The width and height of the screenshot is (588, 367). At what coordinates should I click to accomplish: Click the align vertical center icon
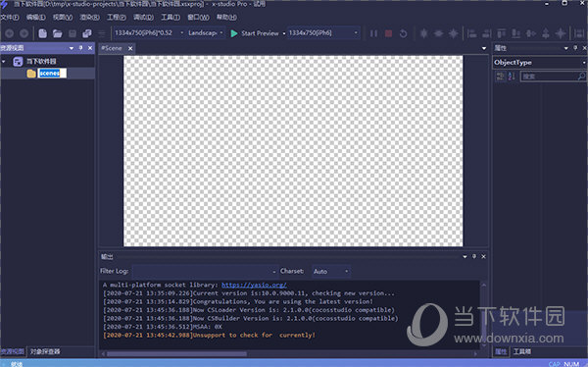pos(423,33)
